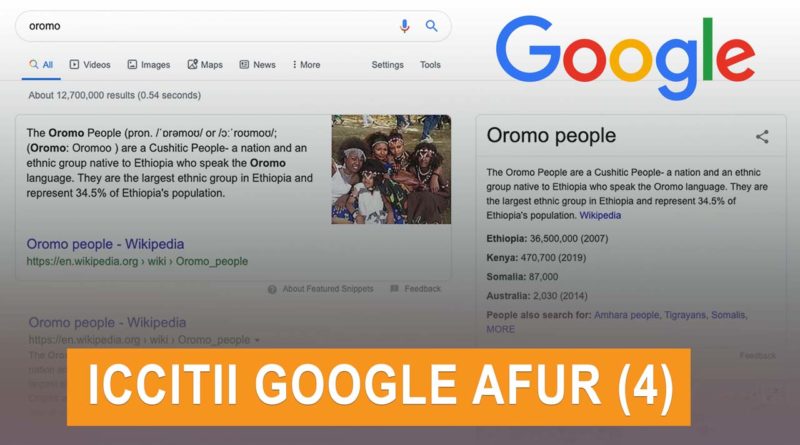Click the News tab newspaper icon
Screen dimensions: 800x445
pyautogui.click(x=244, y=64)
